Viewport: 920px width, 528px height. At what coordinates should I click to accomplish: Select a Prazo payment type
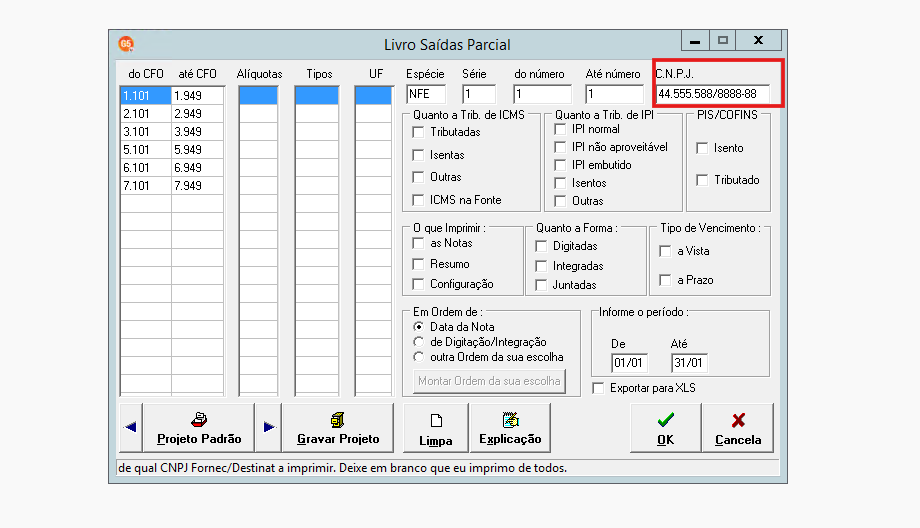click(x=665, y=280)
